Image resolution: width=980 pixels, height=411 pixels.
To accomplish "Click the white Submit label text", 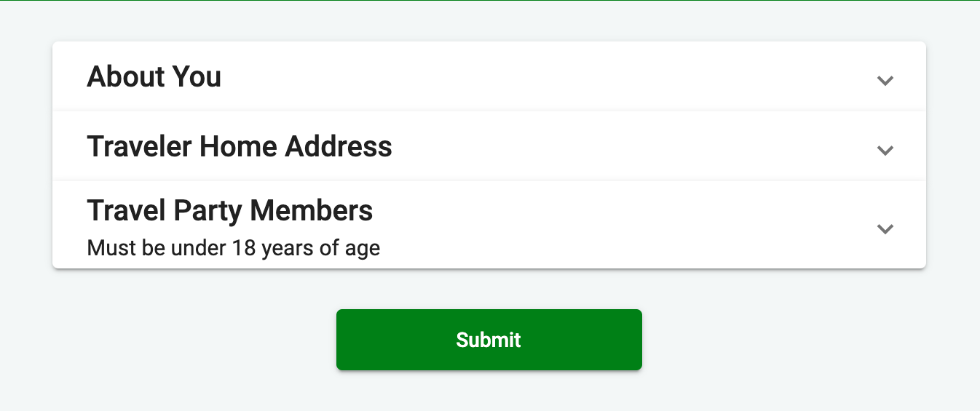I will coord(489,340).
